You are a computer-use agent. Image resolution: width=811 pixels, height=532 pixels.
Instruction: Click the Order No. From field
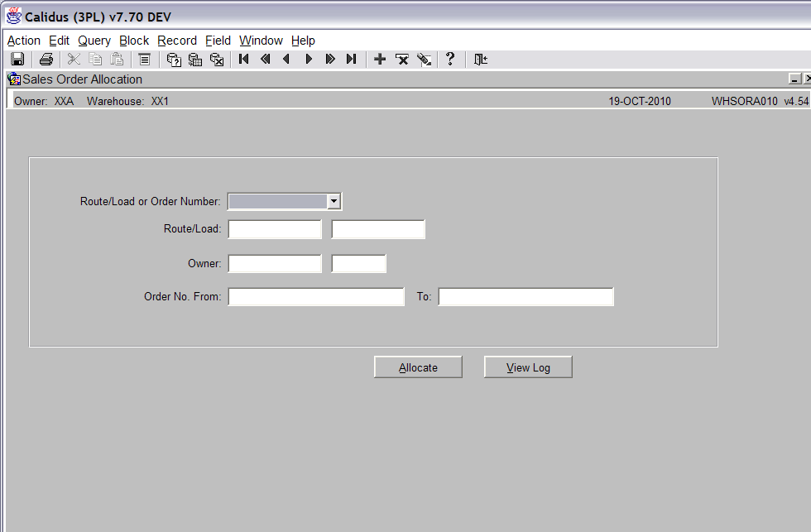[x=316, y=297]
